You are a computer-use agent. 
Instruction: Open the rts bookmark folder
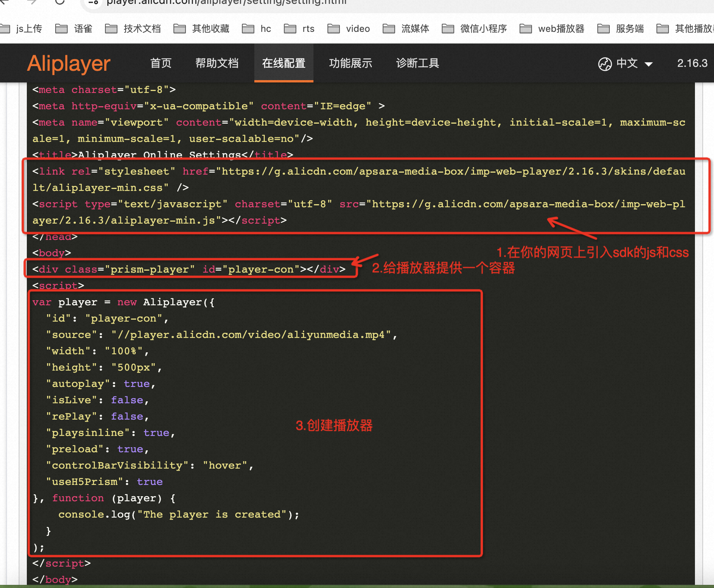tap(299, 29)
